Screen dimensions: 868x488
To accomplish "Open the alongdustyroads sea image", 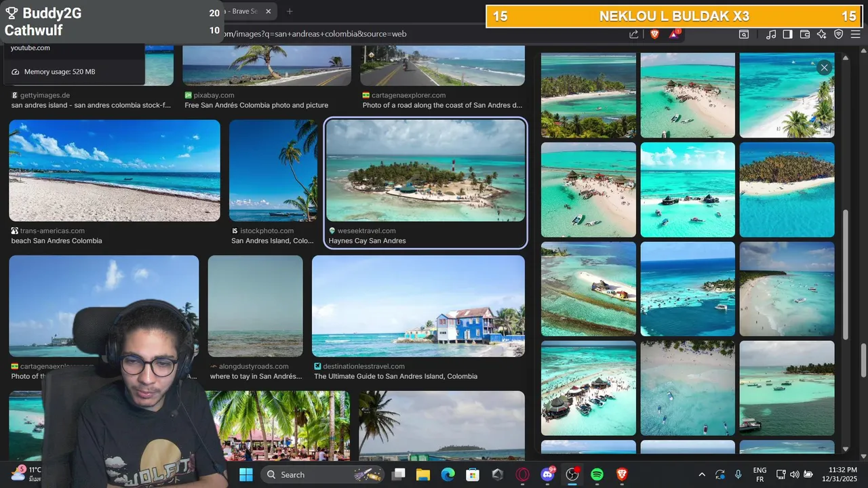I will (256, 306).
